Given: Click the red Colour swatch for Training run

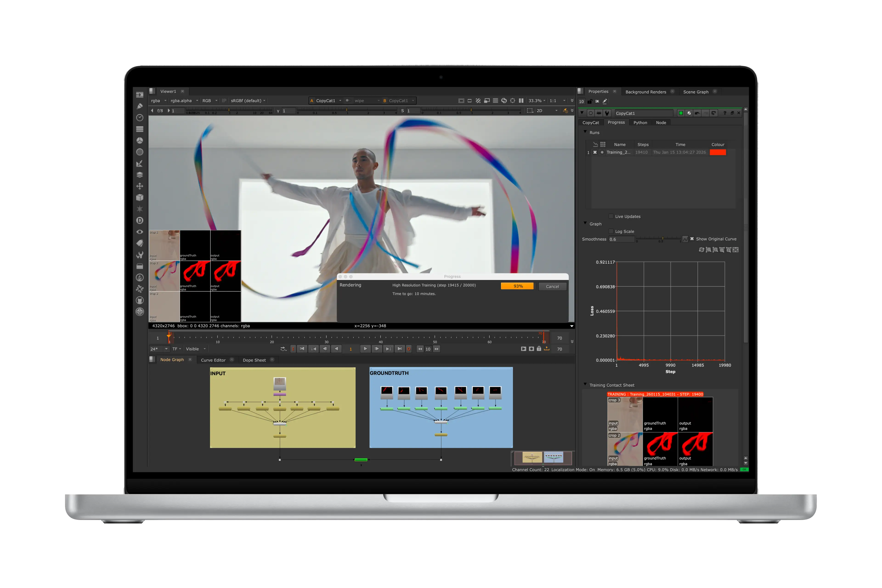Looking at the screenshot, I should [x=718, y=152].
